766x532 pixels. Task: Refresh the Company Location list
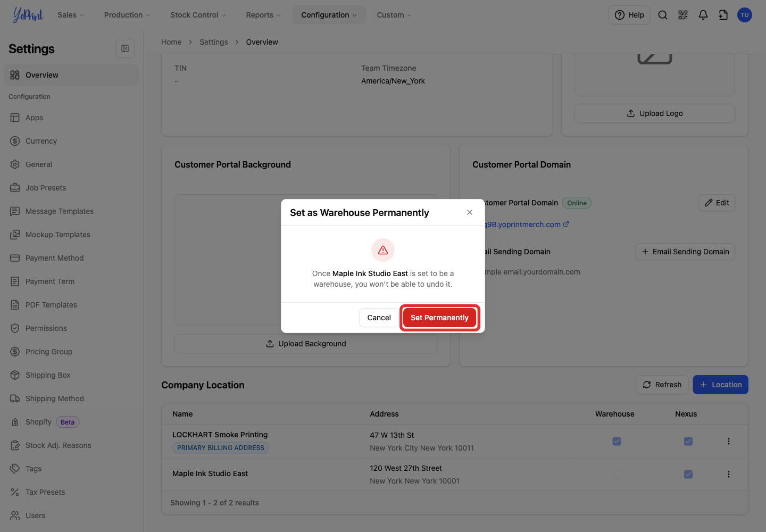(662, 385)
